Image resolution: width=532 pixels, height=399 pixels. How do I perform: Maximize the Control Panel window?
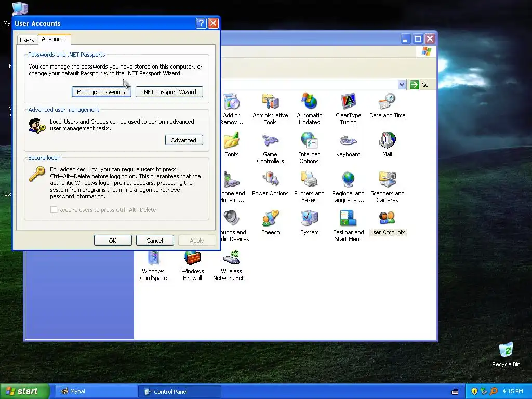tap(418, 38)
